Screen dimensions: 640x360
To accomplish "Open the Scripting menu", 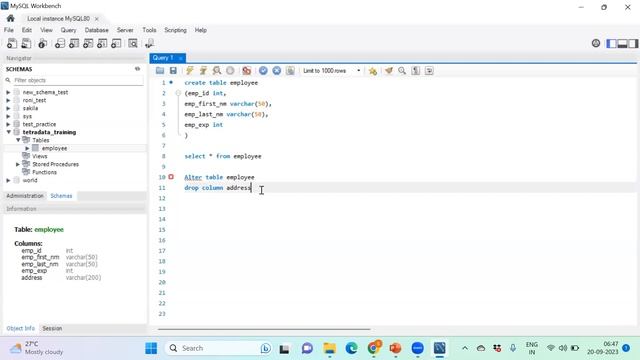I will click(x=176, y=30).
